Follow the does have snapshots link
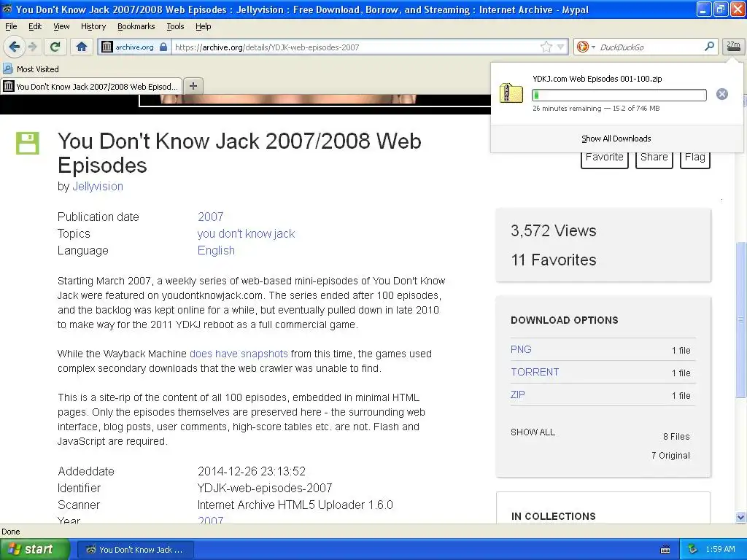 tap(239, 354)
